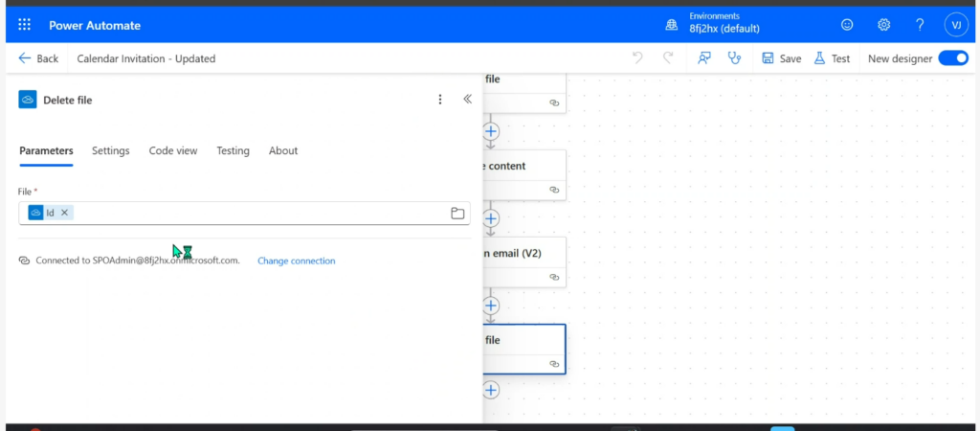This screenshot has width=980, height=431.
Task: Click the link icon on email (V2) card
Action: [554, 277]
